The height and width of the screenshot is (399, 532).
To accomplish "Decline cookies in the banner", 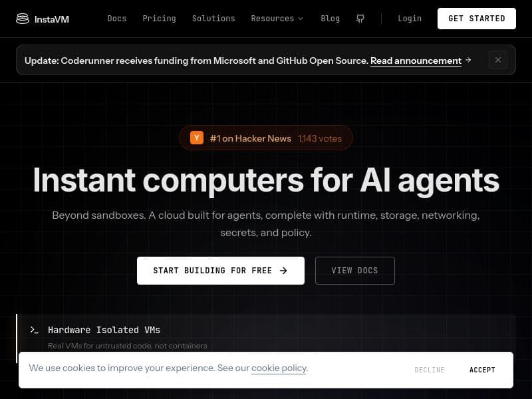I will [429, 370].
